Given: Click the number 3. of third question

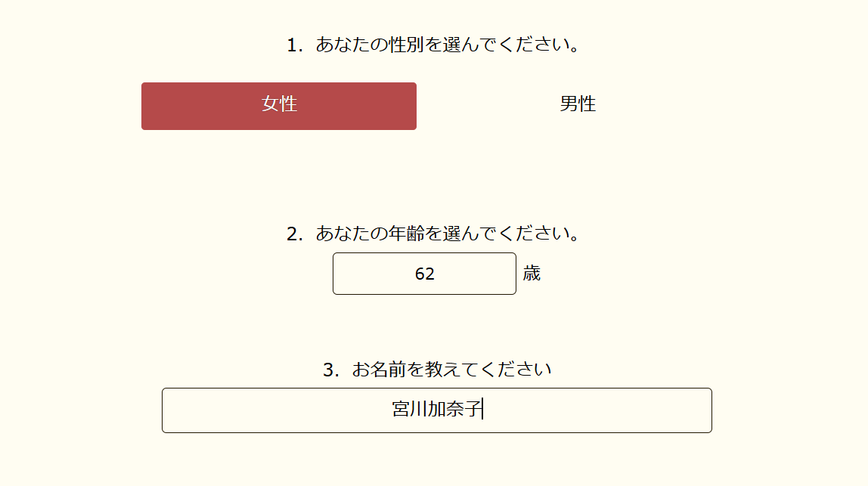Looking at the screenshot, I should pos(331,370).
